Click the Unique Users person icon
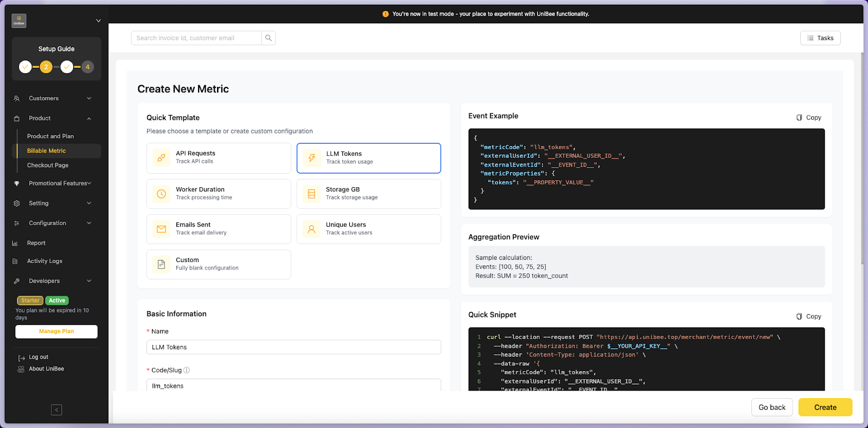The width and height of the screenshot is (868, 428). coord(311,229)
